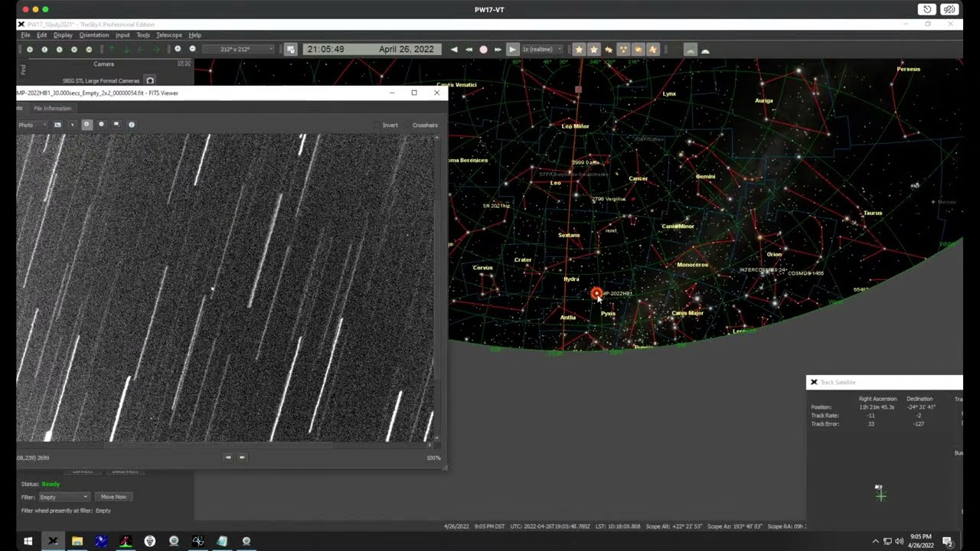
Task: Click the Move Now button
Action: point(113,497)
